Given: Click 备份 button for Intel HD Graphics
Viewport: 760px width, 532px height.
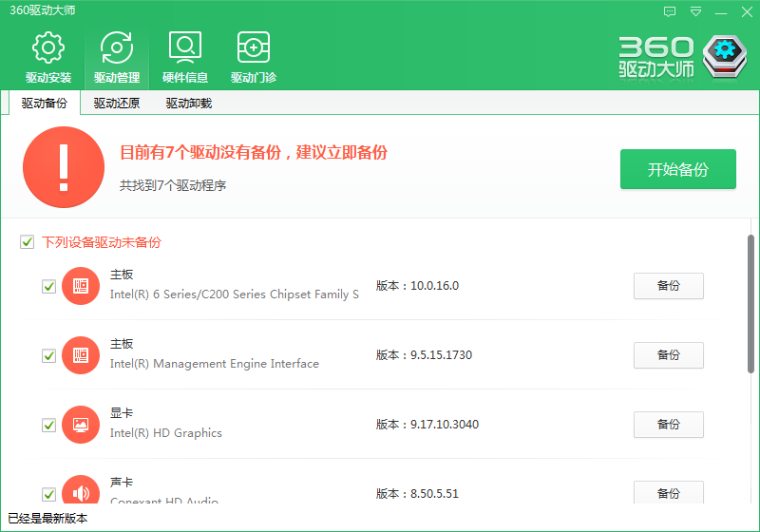Looking at the screenshot, I should pos(668,425).
